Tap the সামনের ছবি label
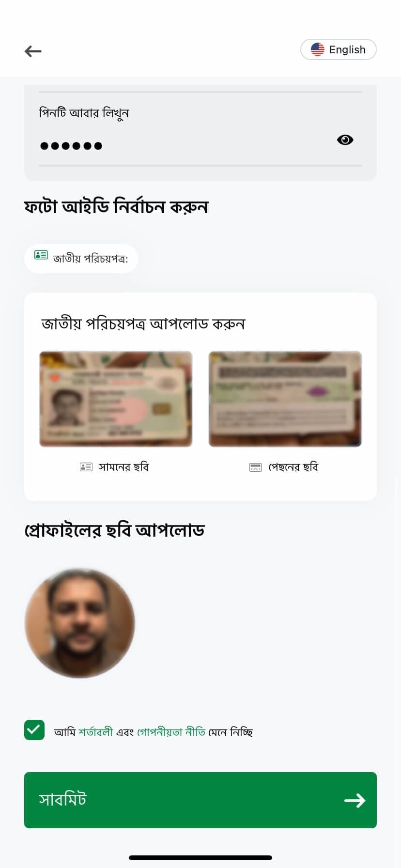Viewport: 401px width, 868px height. (x=123, y=467)
